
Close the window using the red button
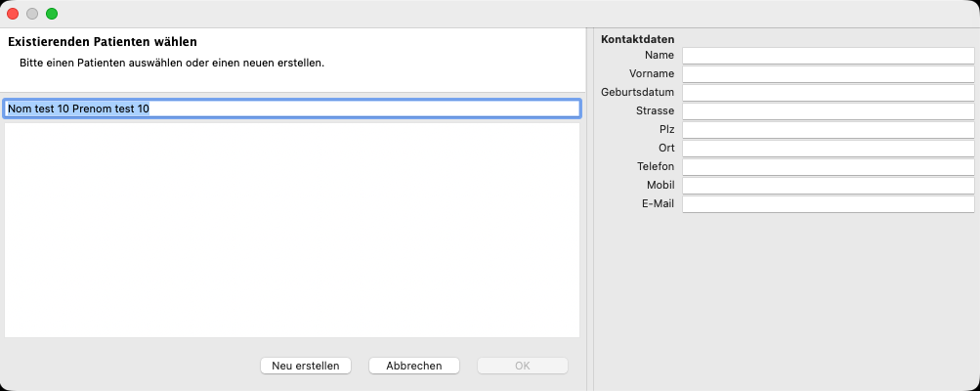click(x=14, y=14)
